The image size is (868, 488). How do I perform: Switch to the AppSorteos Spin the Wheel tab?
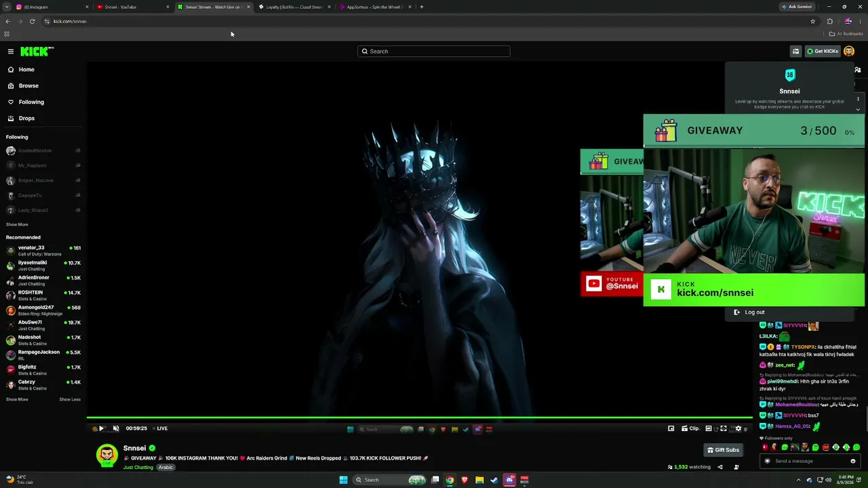tap(374, 7)
